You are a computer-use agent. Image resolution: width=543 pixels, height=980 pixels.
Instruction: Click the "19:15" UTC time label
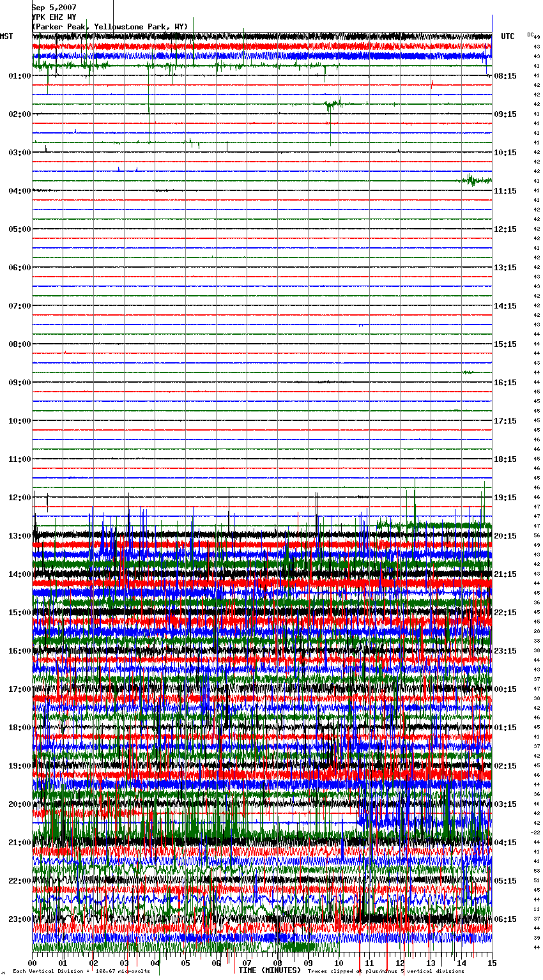pos(505,498)
